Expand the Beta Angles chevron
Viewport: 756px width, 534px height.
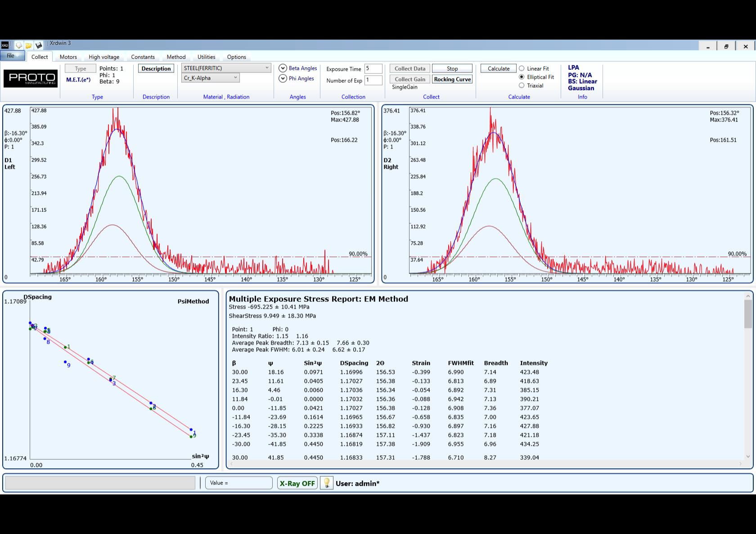(x=283, y=68)
